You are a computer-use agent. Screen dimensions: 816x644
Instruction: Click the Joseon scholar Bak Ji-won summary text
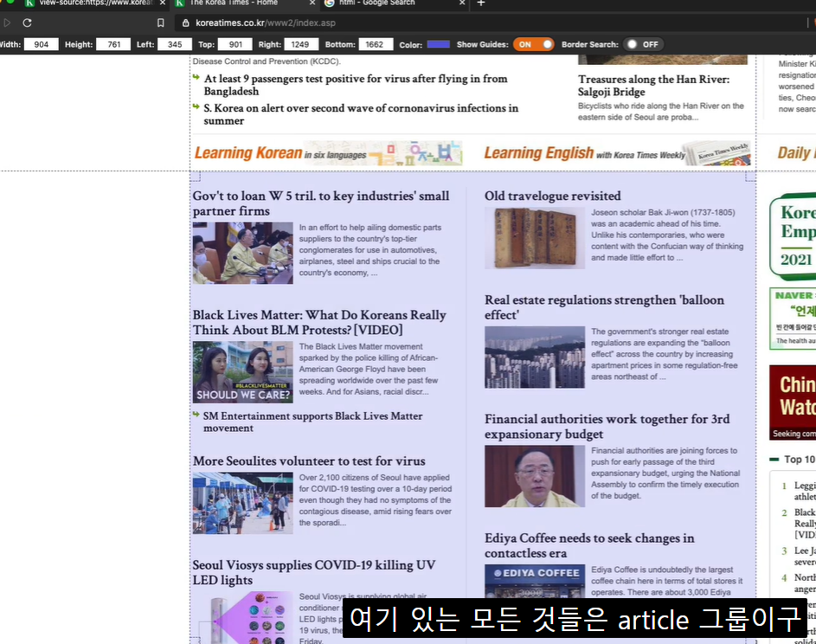pos(667,235)
